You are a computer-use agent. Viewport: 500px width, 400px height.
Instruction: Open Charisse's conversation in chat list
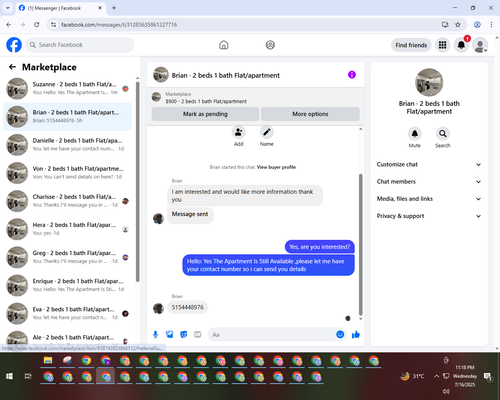(x=67, y=201)
